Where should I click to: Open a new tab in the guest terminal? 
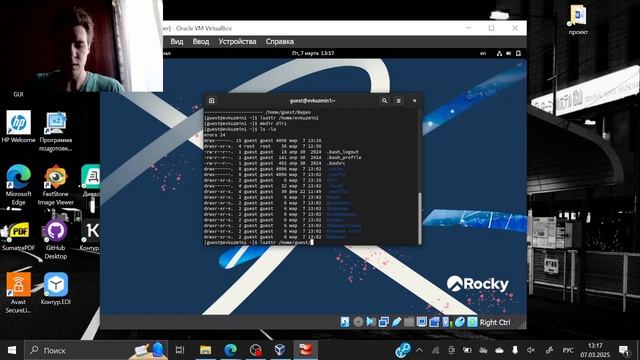[211, 100]
